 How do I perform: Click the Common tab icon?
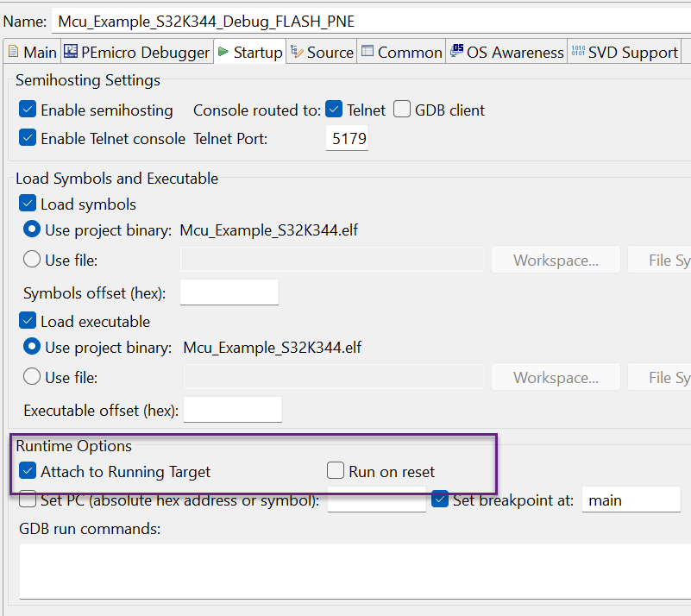pos(369,52)
